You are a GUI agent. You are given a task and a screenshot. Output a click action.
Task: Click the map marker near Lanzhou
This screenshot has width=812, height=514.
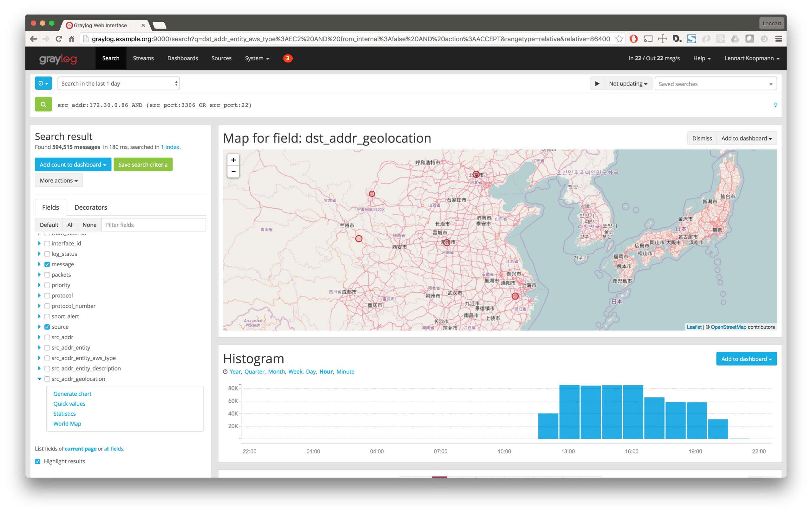click(359, 239)
